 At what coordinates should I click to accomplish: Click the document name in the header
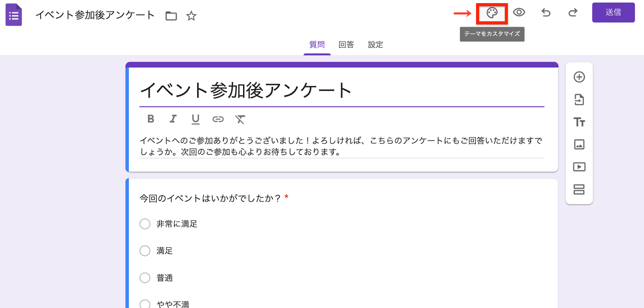[95, 15]
